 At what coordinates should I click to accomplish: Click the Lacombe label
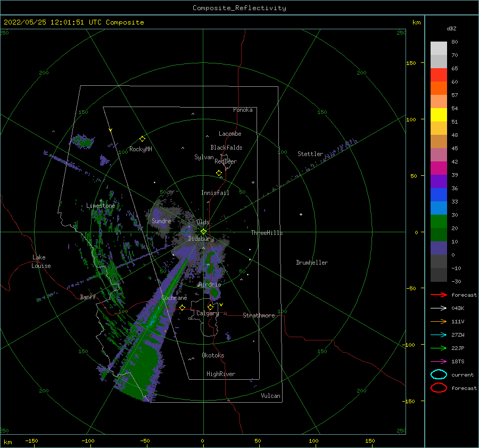pyautogui.click(x=230, y=134)
